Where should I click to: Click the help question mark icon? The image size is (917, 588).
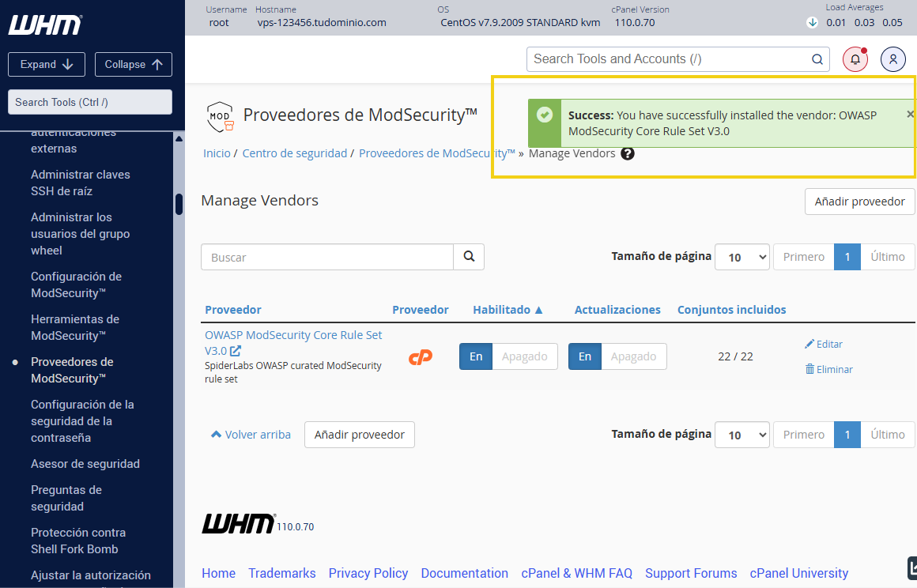628,154
